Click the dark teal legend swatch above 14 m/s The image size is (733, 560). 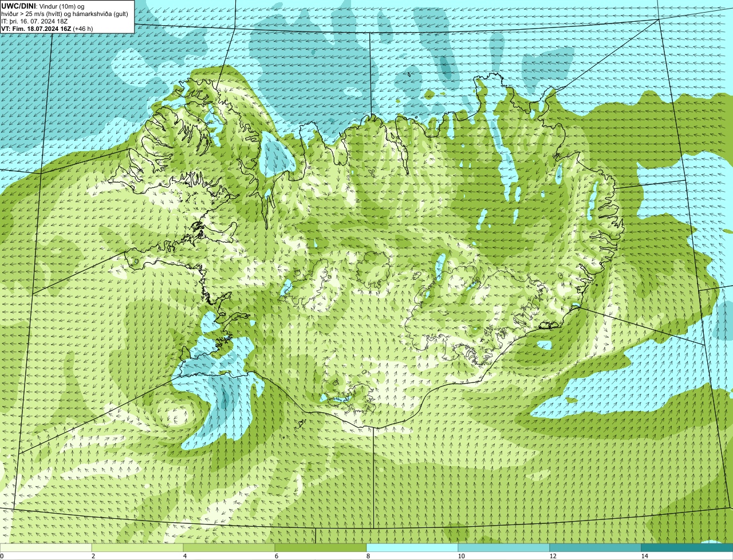[687, 547]
